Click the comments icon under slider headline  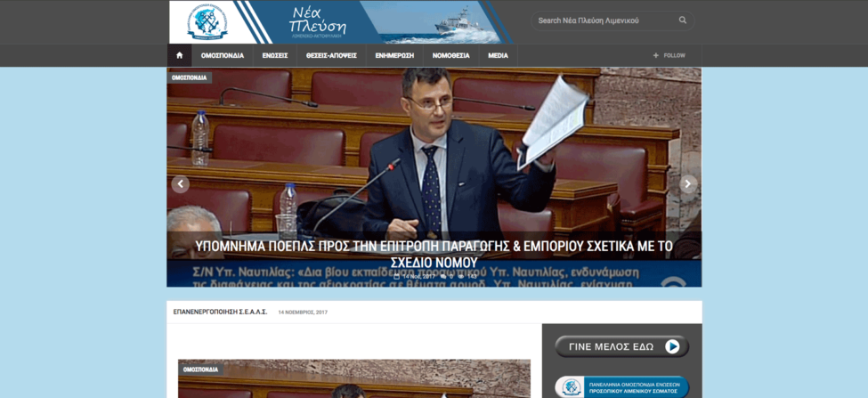tap(444, 276)
